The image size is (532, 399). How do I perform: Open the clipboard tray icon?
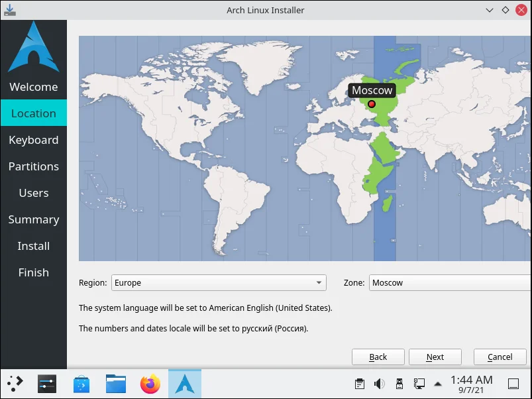tap(360, 383)
